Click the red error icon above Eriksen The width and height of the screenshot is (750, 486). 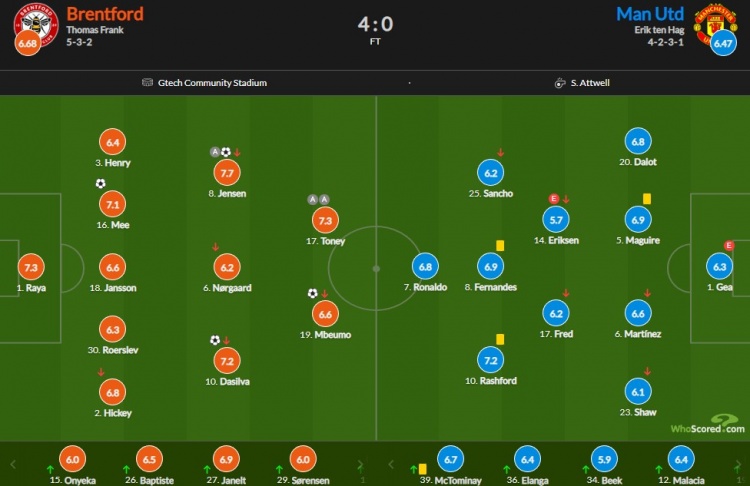tap(553, 199)
